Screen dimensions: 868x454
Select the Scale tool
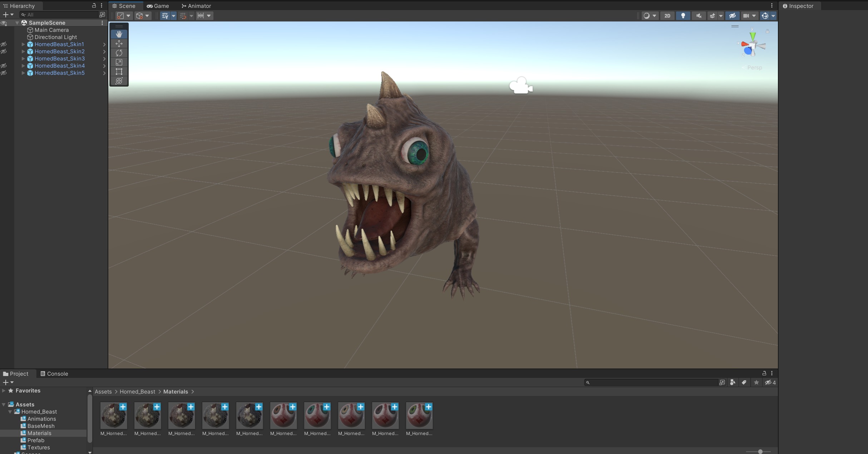pyautogui.click(x=119, y=62)
